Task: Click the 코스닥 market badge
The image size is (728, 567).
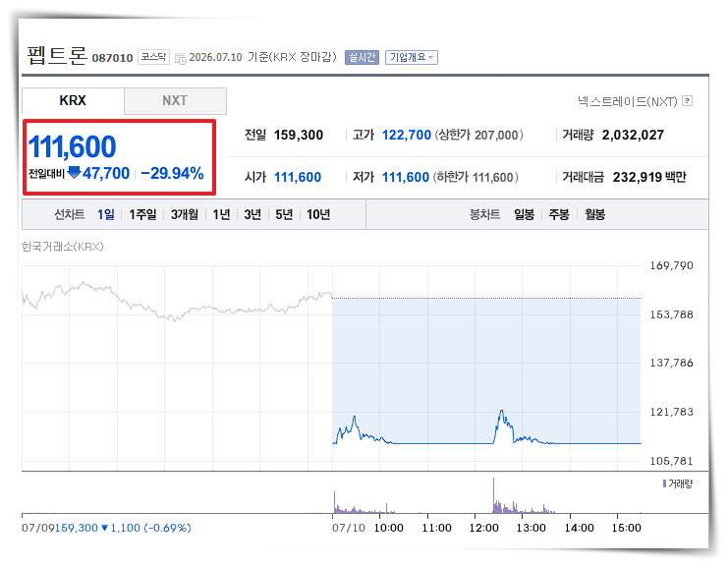Action: (153, 57)
